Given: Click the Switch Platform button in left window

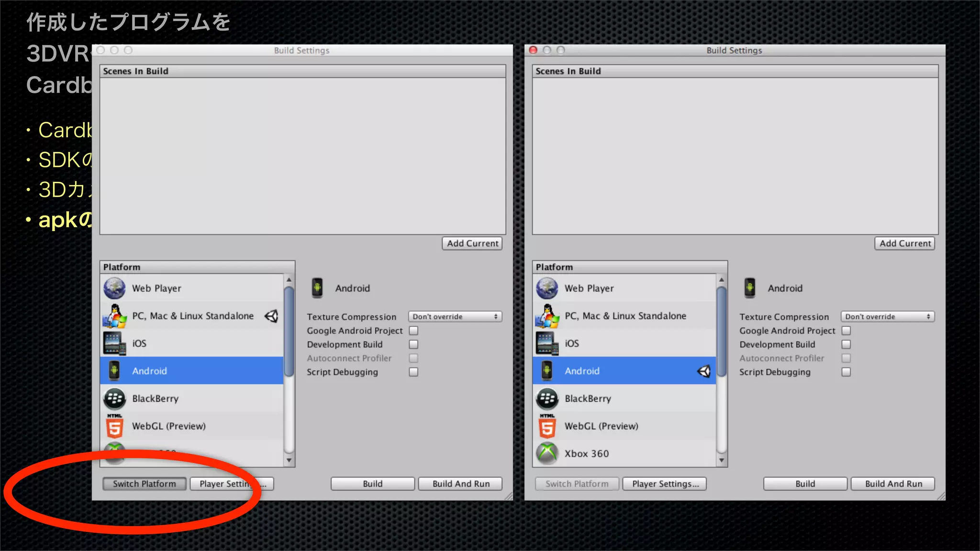Looking at the screenshot, I should click(x=144, y=484).
